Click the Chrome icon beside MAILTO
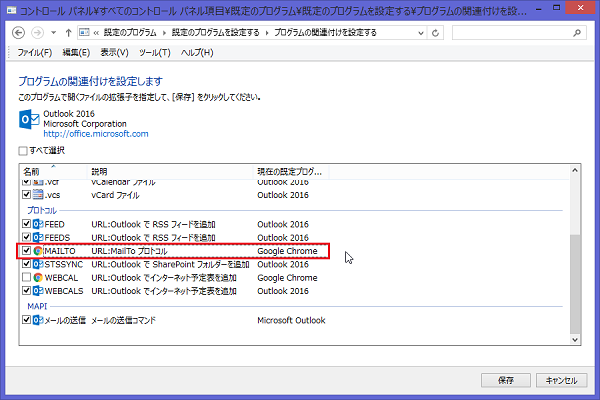 tap(38, 251)
